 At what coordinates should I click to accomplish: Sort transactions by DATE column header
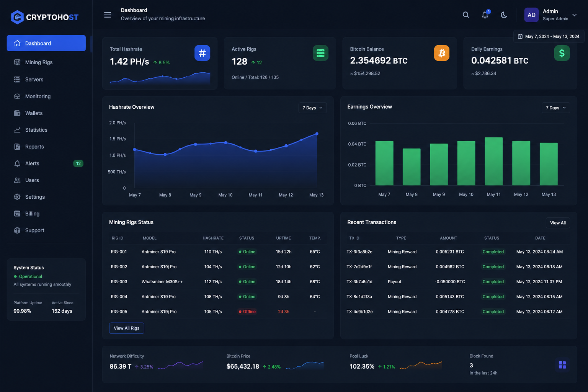(540, 238)
